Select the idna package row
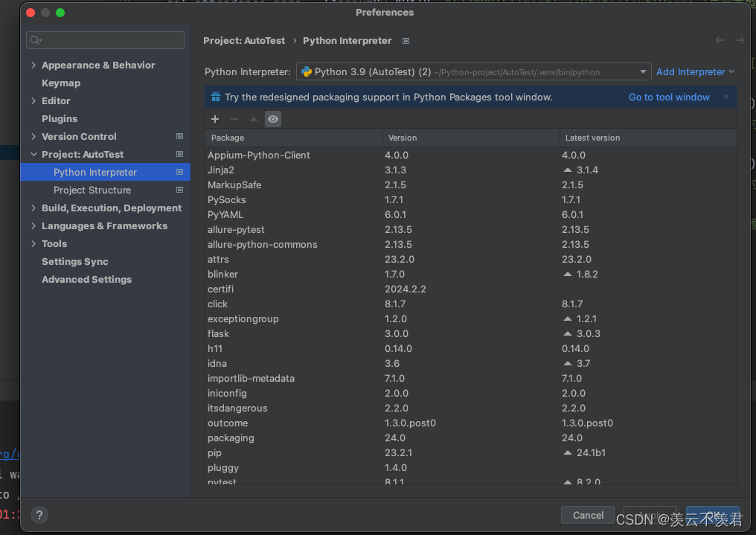The image size is (756, 535). 471,363
